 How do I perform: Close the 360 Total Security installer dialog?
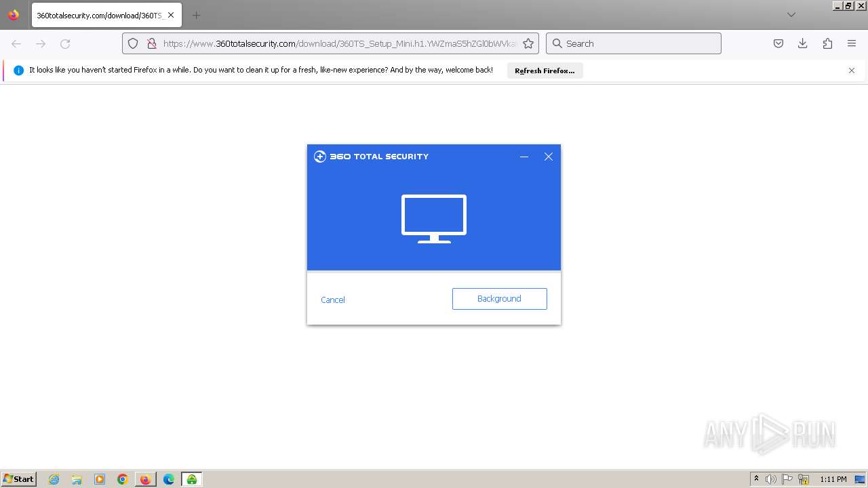549,157
